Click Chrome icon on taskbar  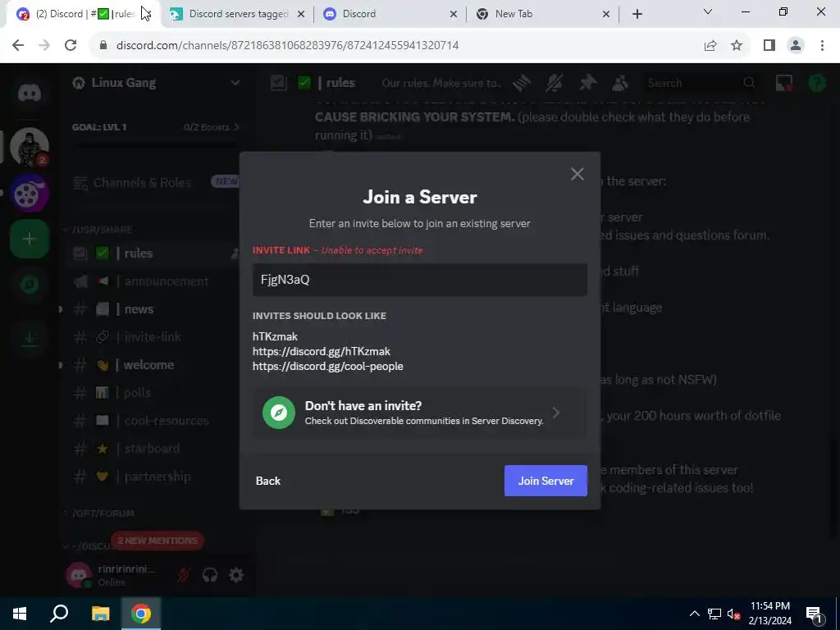(x=141, y=614)
